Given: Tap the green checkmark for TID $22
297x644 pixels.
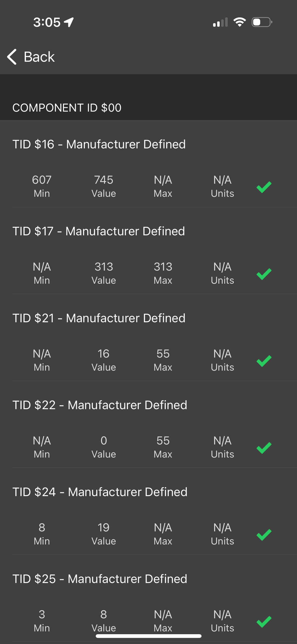Looking at the screenshot, I should 264,448.
